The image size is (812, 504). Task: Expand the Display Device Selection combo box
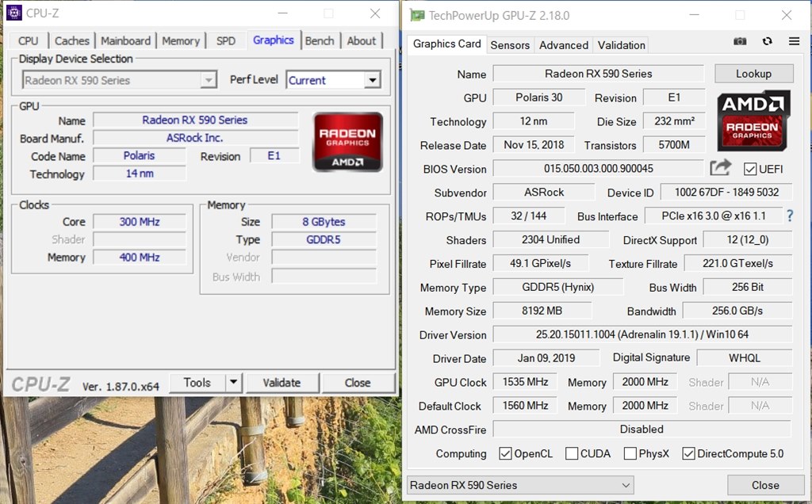pos(209,79)
